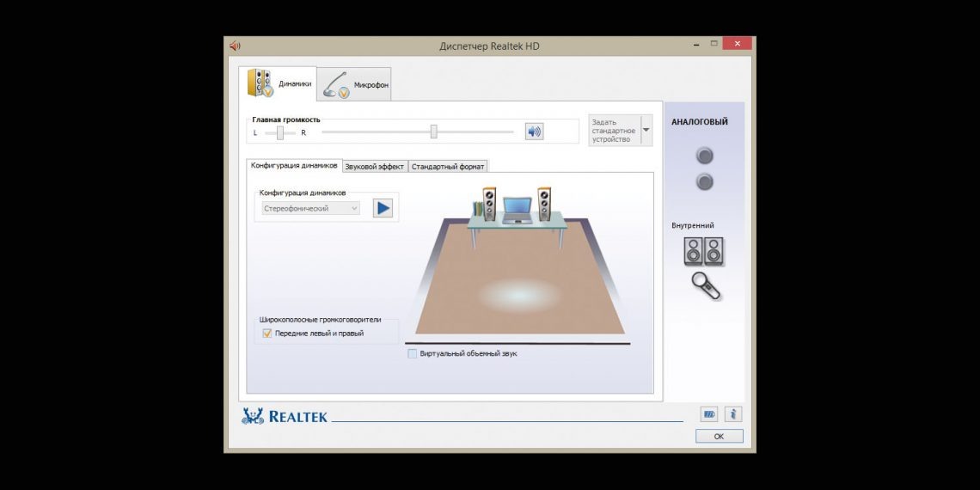The image size is (980, 490).
Task: Open the Стереофонический configuration combo box
Action: tap(310, 208)
